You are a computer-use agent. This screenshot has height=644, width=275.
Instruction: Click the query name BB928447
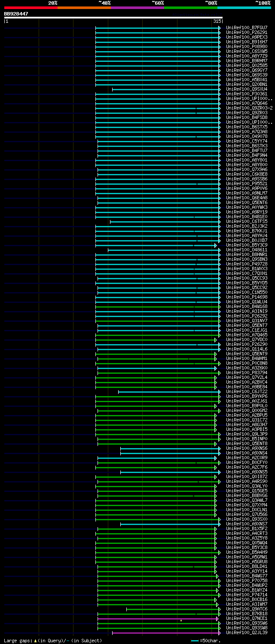click(x=16, y=14)
